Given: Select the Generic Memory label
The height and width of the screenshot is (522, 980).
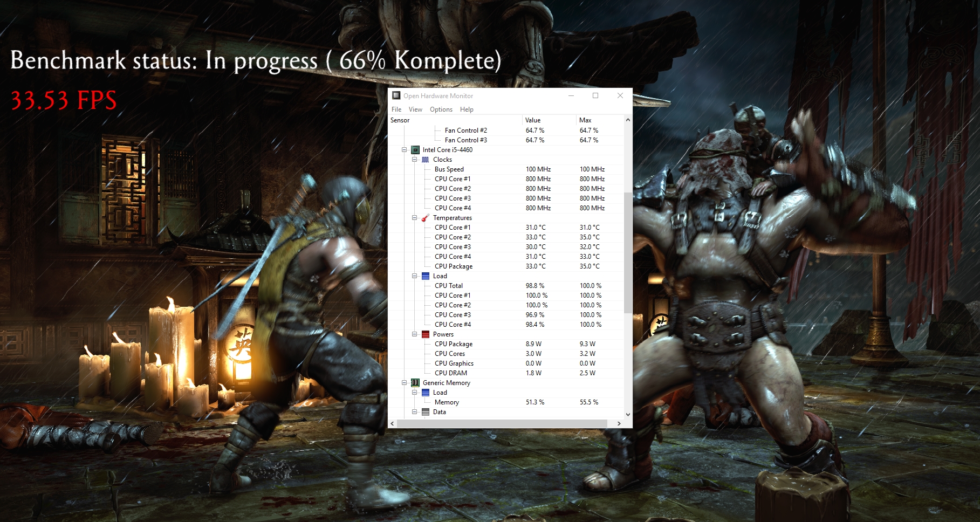Looking at the screenshot, I should (x=447, y=383).
